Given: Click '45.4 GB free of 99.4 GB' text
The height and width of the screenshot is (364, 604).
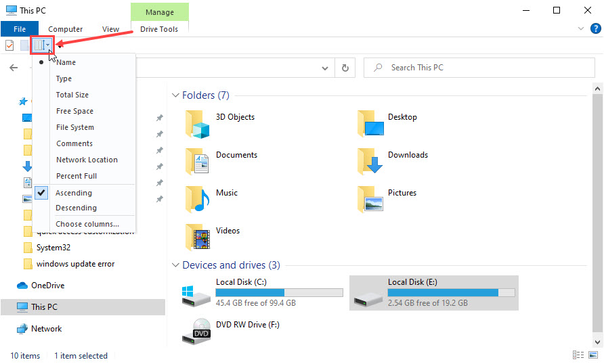Looking at the screenshot, I should (256, 303).
